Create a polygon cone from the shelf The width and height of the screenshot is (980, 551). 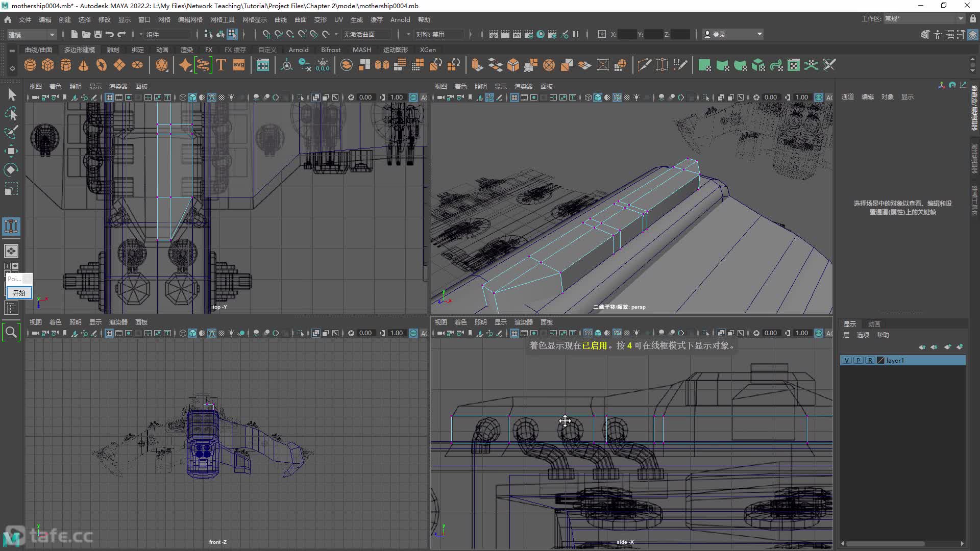click(x=84, y=65)
